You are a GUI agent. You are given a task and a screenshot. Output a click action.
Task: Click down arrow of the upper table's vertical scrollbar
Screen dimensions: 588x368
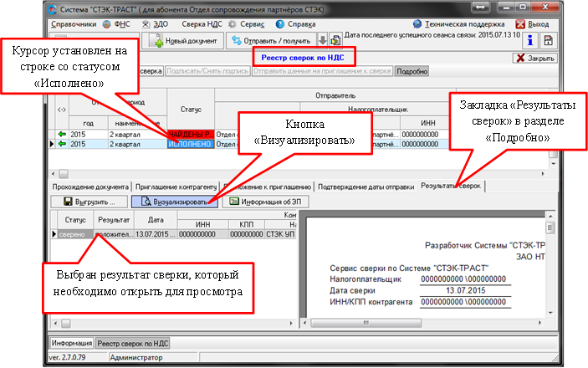click(x=554, y=164)
